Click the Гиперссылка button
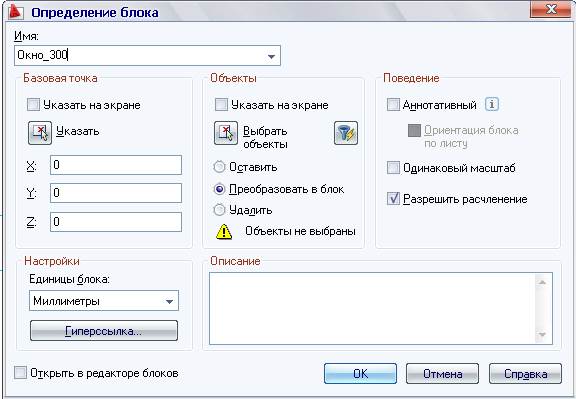The width and height of the screenshot is (576, 399). pos(104,331)
